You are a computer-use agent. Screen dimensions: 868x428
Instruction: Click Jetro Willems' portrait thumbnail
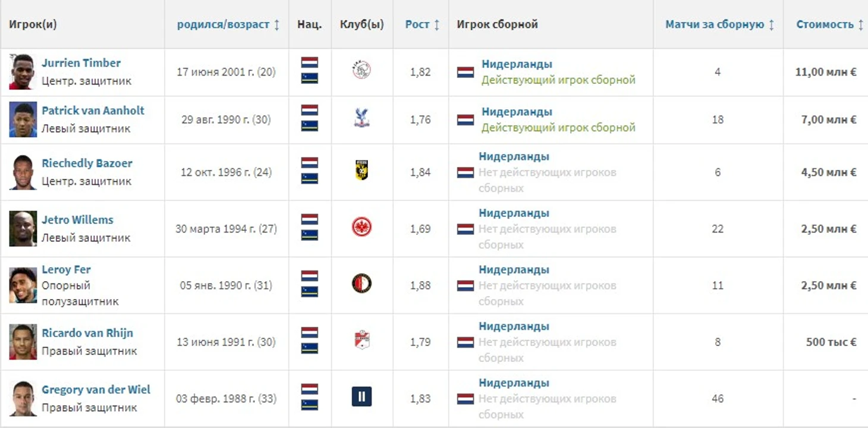pos(23,228)
